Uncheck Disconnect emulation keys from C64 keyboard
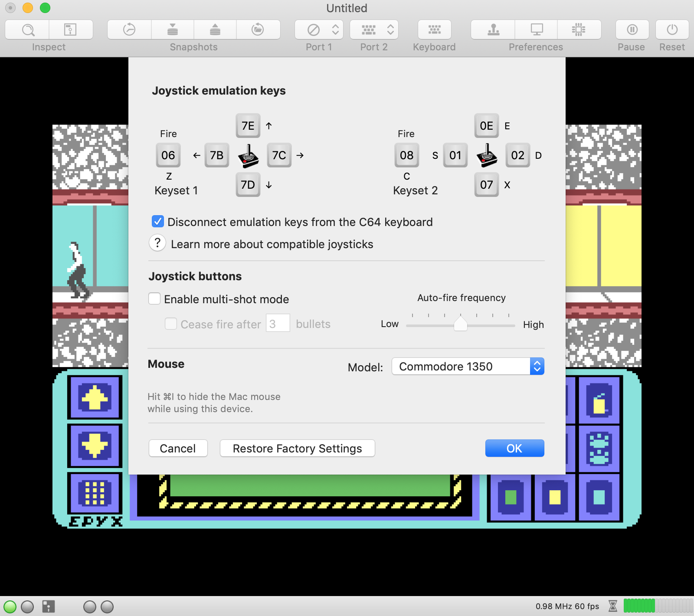 [x=158, y=222]
